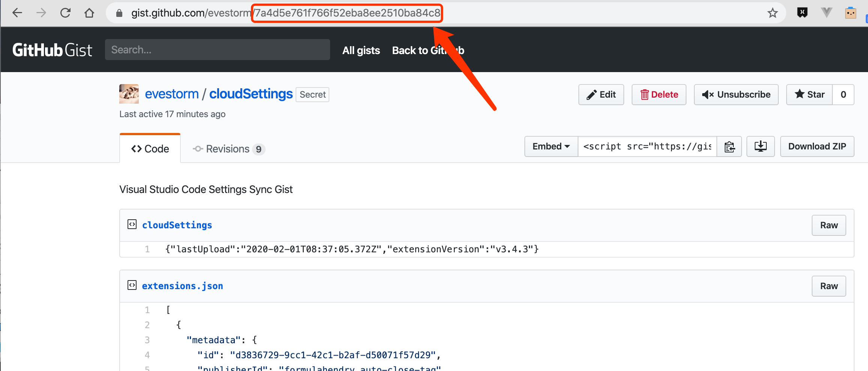Bookmark page with star icon in address bar
This screenshot has width=868, height=371.
[x=772, y=13]
